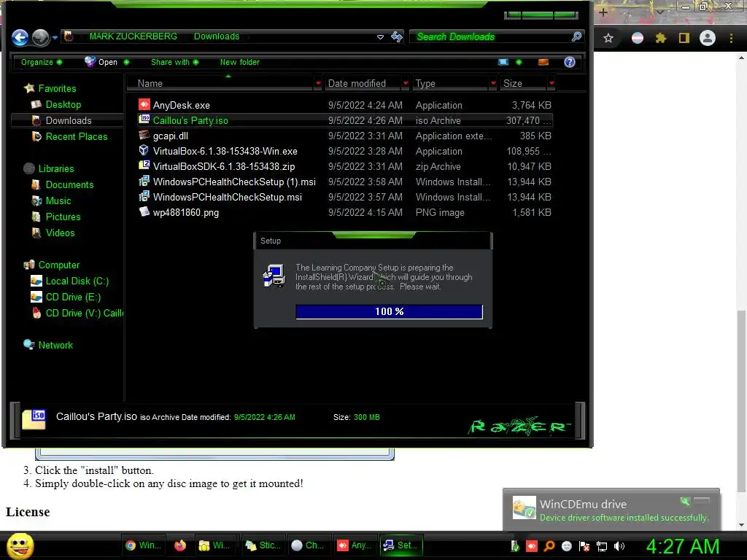Toggle Chrome side panel icon
This screenshot has width=747, height=560.
(684, 38)
